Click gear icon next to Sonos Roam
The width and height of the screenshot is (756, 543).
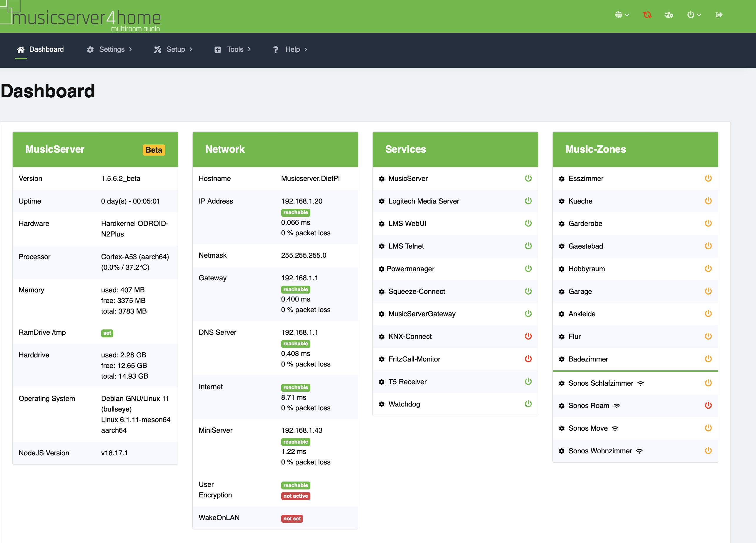click(x=562, y=406)
